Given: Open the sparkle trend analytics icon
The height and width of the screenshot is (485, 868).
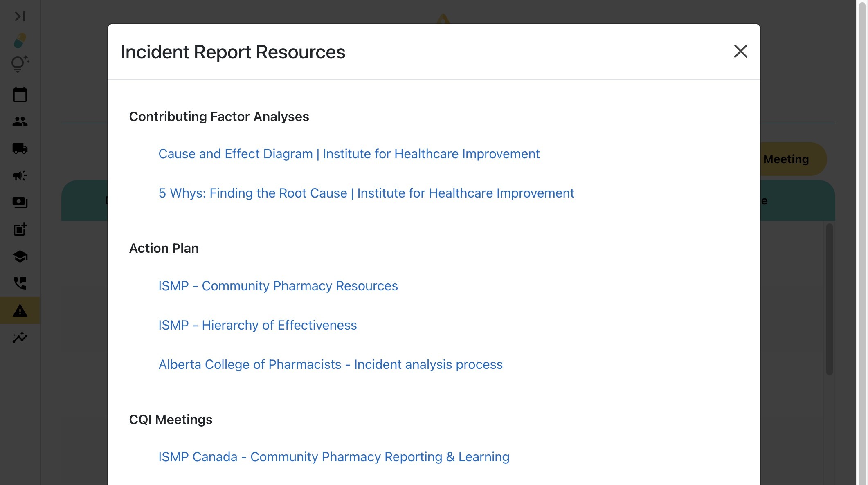Looking at the screenshot, I should coord(20,337).
